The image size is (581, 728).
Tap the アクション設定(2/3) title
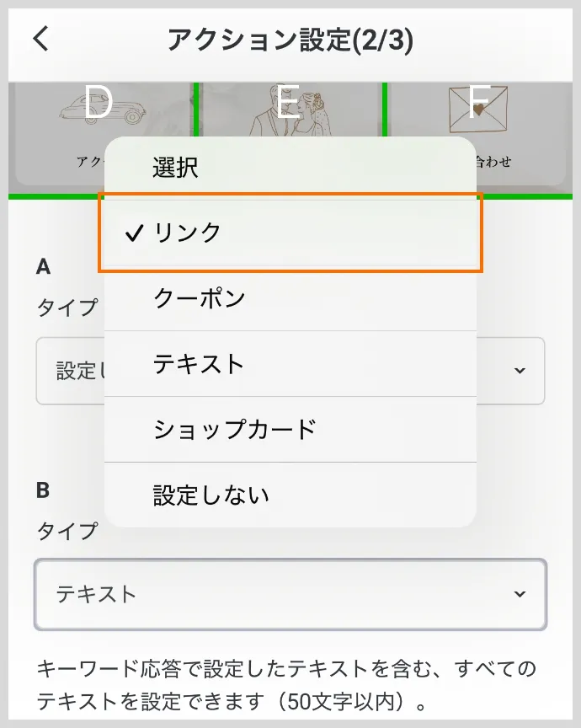tap(290, 39)
